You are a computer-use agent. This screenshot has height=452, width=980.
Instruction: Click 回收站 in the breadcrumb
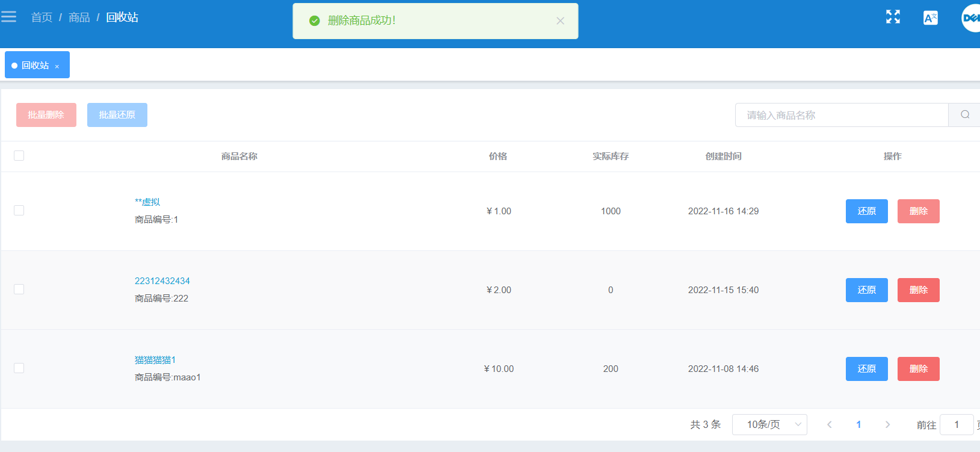[x=122, y=17]
